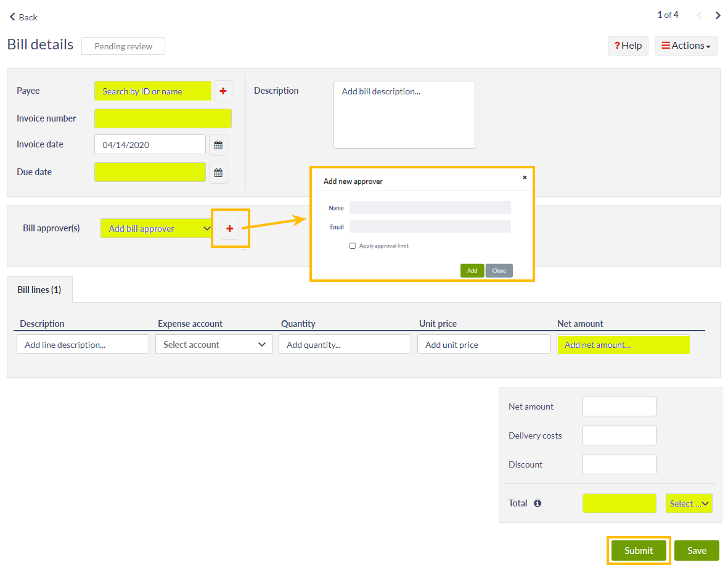Screen dimensions: 728x565
Task: Click the Add line description field
Action: tap(83, 344)
